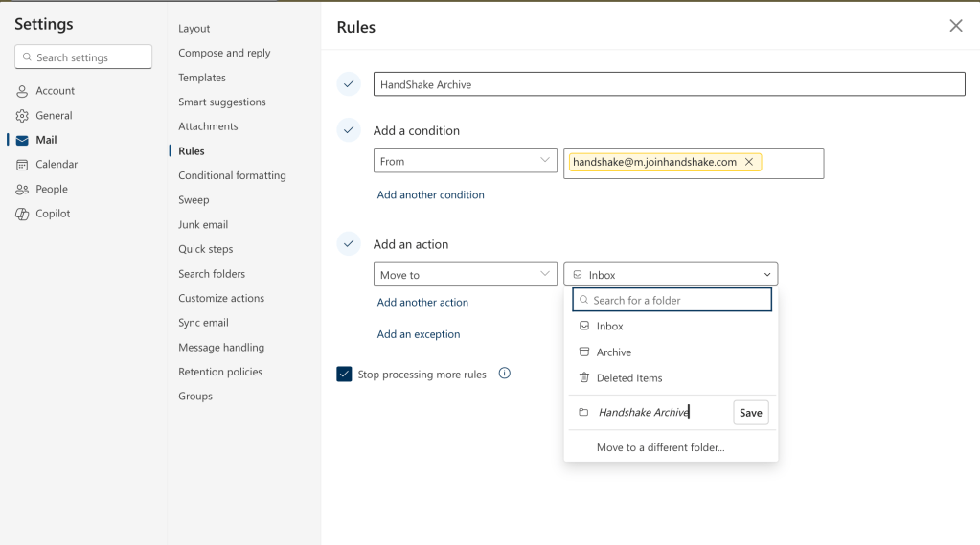Image resolution: width=980 pixels, height=545 pixels.
Task: Open Junk email settings
Action: (x=203, y=224)
